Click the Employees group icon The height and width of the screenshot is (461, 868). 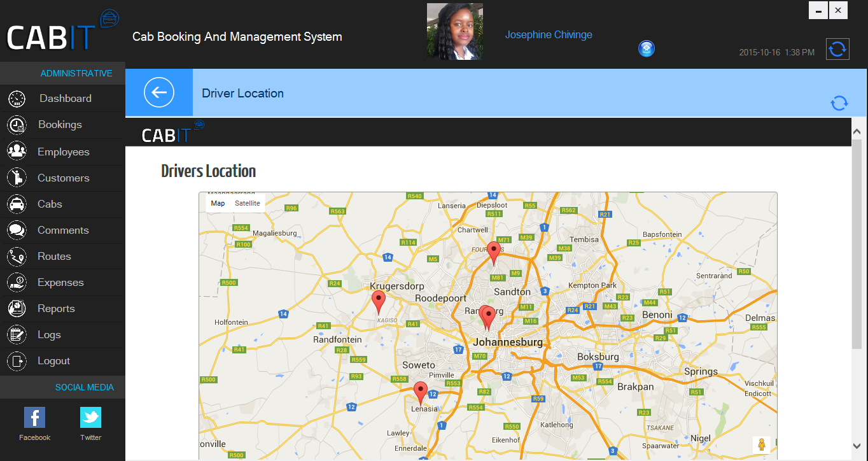click(17, 151)
